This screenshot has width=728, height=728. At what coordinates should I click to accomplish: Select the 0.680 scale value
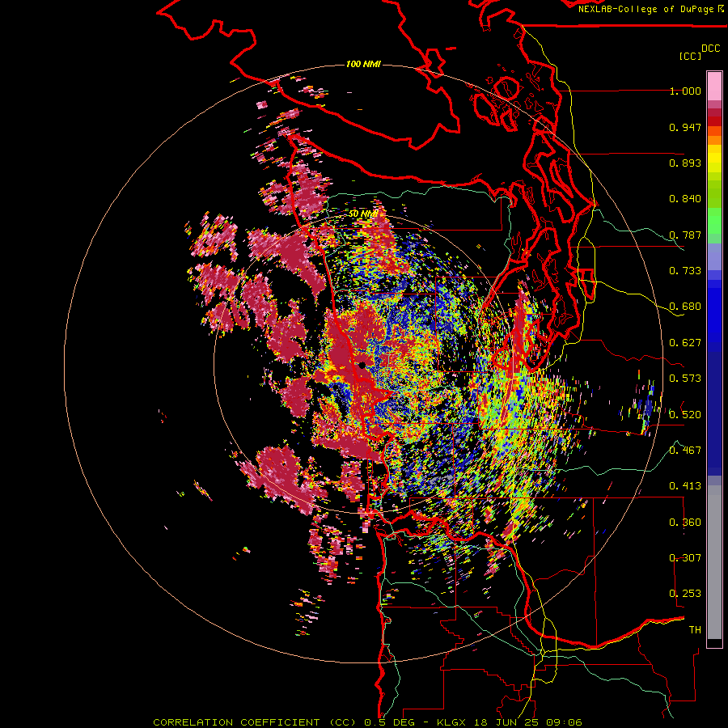pos(685,307)
